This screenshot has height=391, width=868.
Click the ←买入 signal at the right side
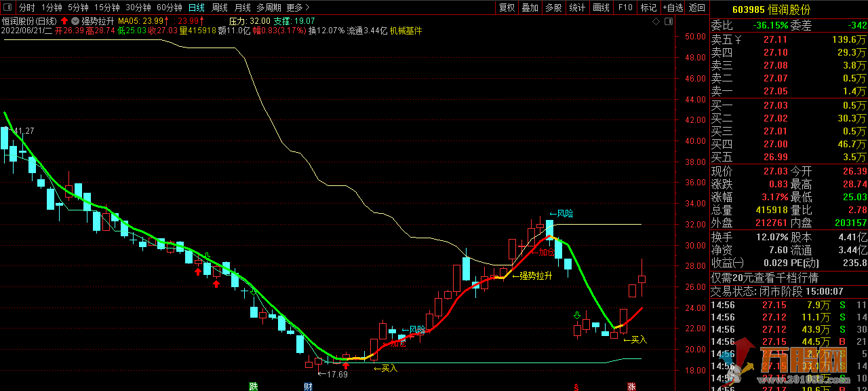click(635, 339)
